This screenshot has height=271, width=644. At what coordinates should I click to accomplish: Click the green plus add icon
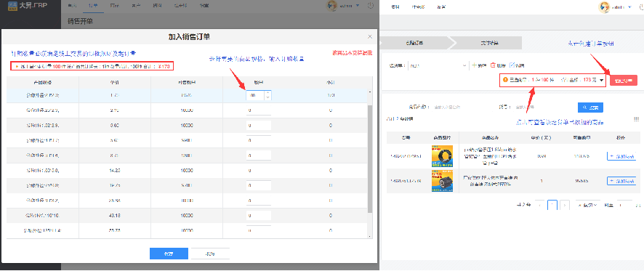coord(475,65)
